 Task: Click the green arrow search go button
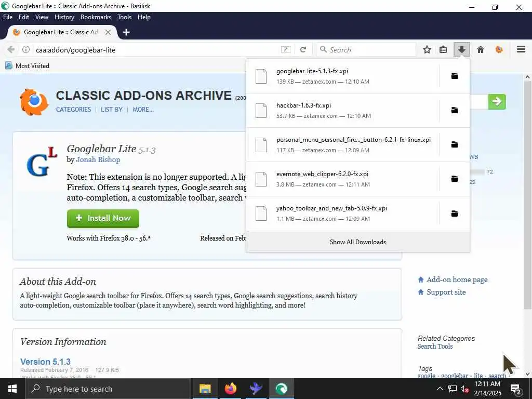click(x=497, y=101)
